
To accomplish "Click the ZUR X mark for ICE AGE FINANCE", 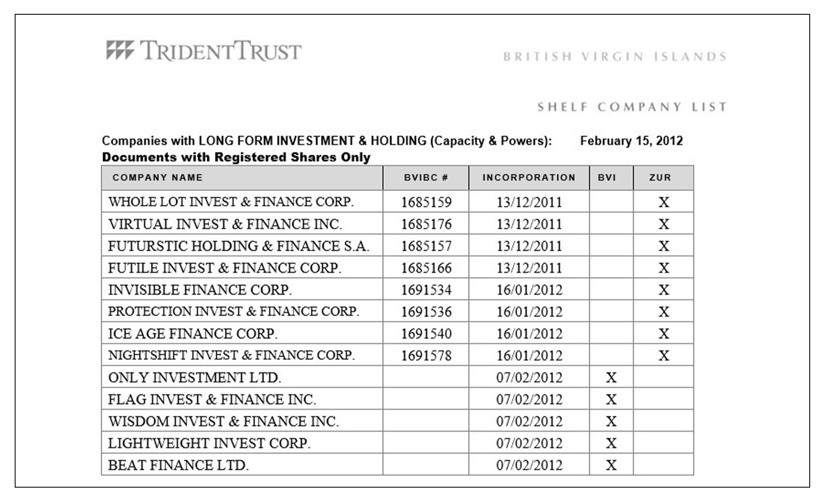I will 664,333.
